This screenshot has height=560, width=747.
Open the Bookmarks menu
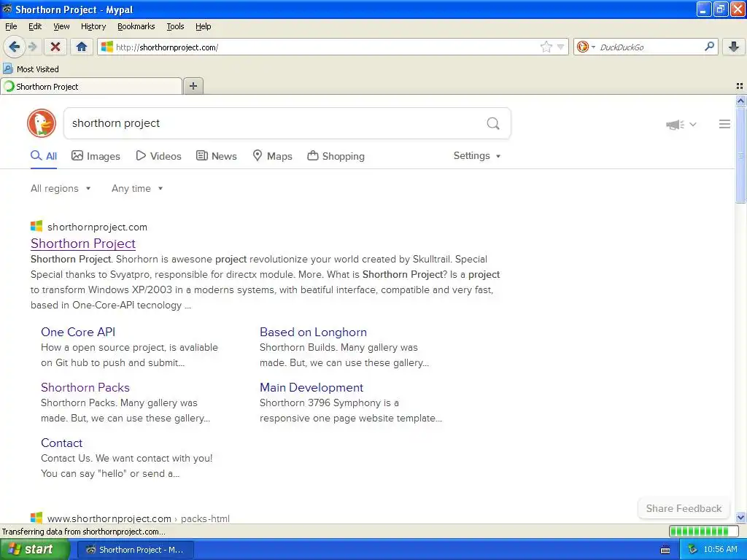(x=136, y=26)
